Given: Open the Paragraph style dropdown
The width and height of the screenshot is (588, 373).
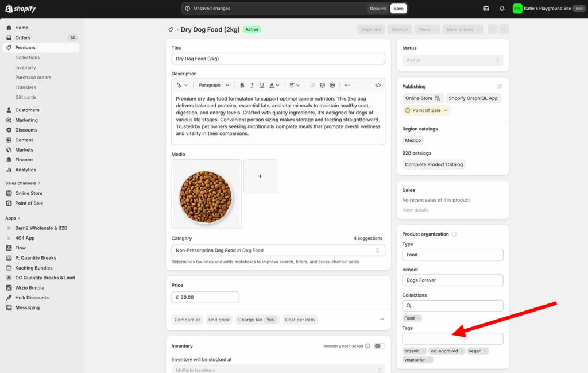Looking at the screenshot, I should click(x=214, y=85).
